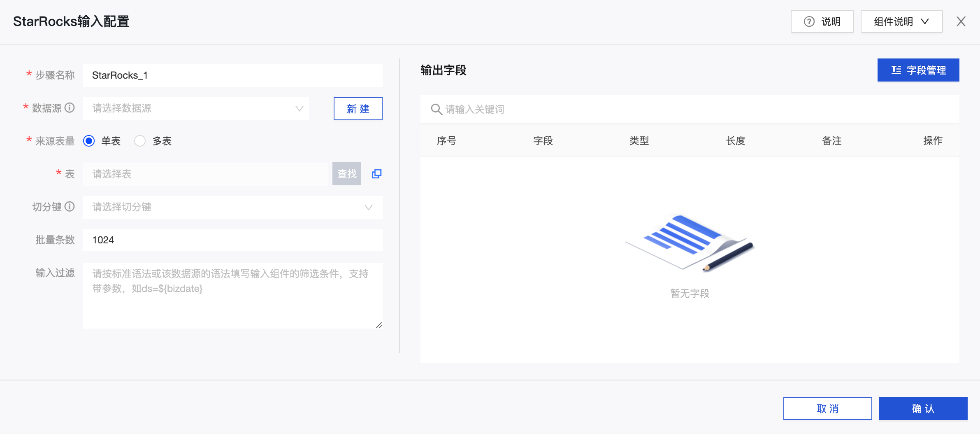Click the info icon beside 切分键 label
980x434 pixels.
click(x=70, y=207)
